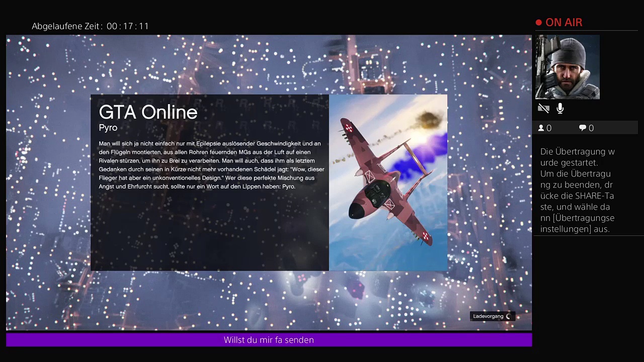Click the disabled camera icon
The height and width of the screenshot is (362, 644).
pos(543,109)
